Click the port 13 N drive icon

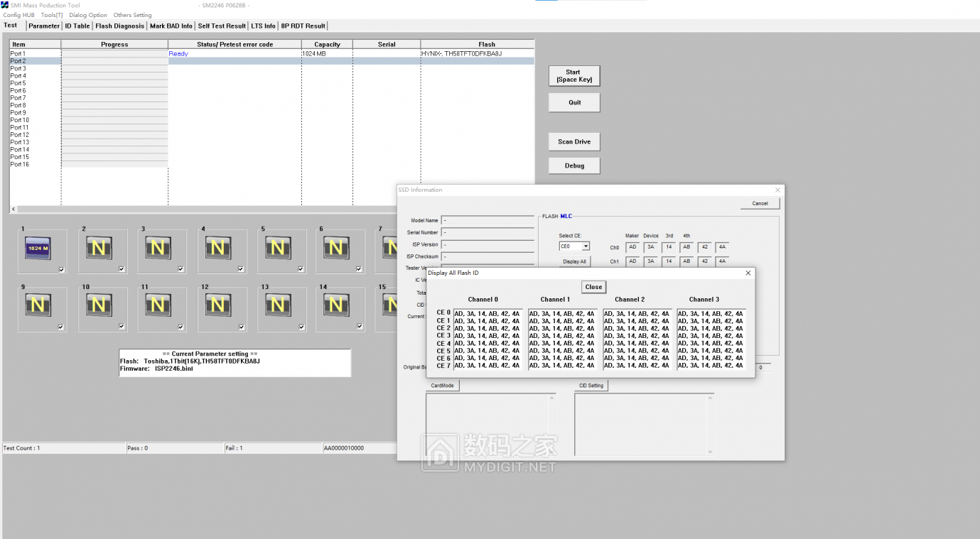click(277, 305)
